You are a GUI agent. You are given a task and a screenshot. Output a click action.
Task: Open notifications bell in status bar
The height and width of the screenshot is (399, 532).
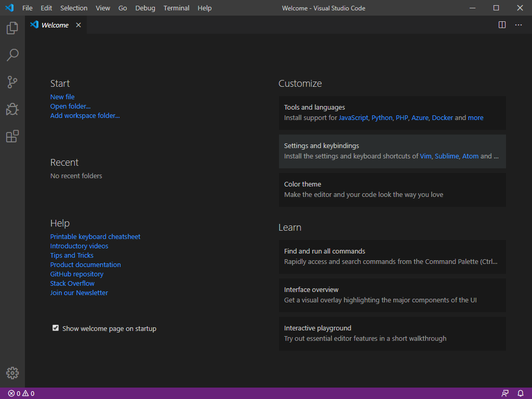[x=521, y=394]
